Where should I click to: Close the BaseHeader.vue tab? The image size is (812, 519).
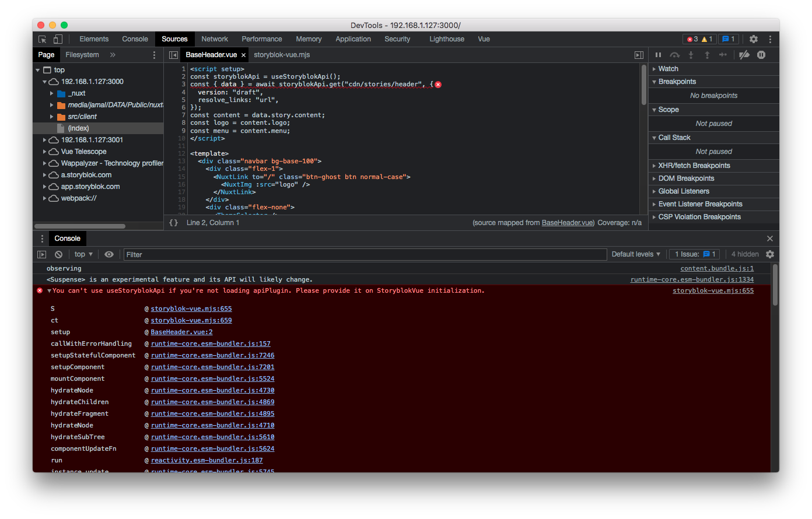(x=243, y=55)
